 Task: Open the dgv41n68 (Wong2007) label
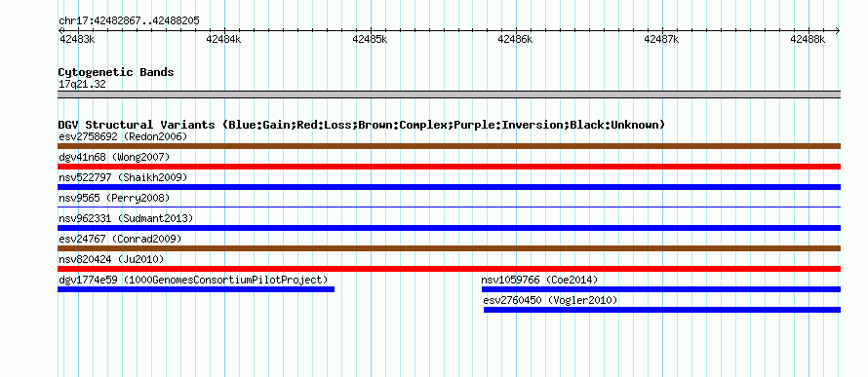[114, 157]
